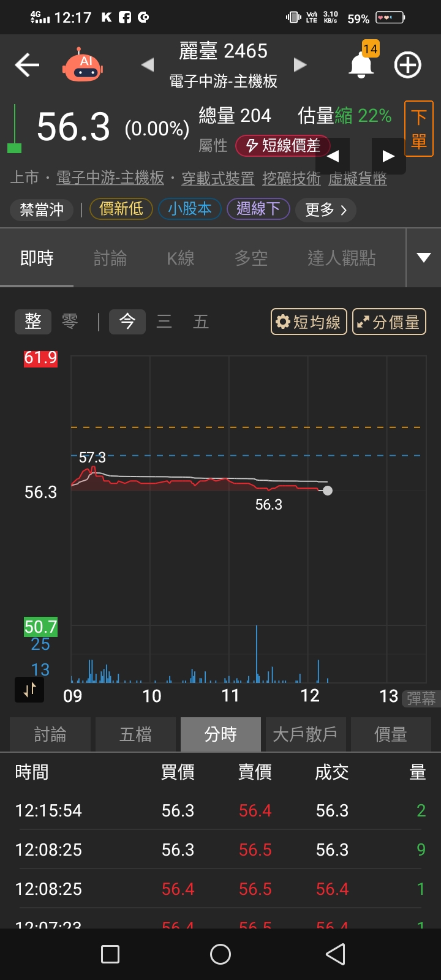Open the AI robot assistant
Viewport: 441px width, 980px height.
pyautogui.click(x=83, y=64)
